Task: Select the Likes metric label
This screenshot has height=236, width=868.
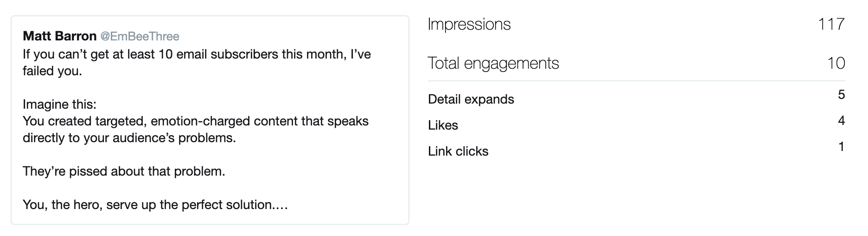Action: pyautogui.click(x=443, y=125)
